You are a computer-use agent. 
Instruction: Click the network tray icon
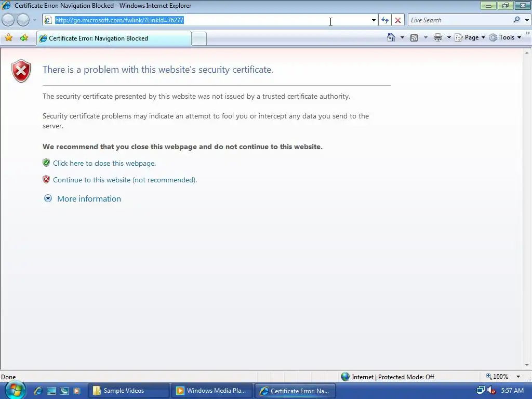(x=481, y=391)
